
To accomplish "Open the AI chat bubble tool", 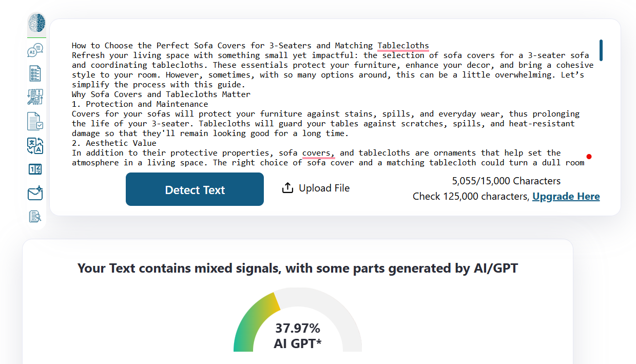I will pos(35,51).
